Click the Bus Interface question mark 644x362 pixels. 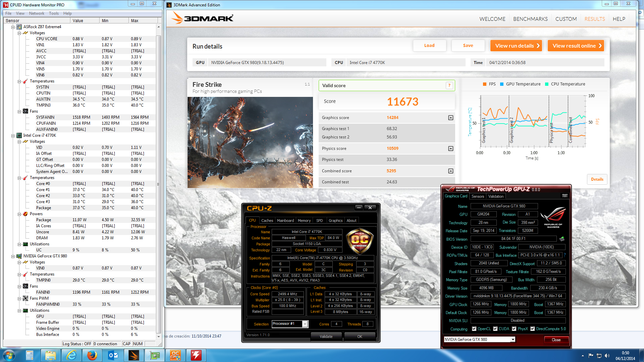point(565,255)
